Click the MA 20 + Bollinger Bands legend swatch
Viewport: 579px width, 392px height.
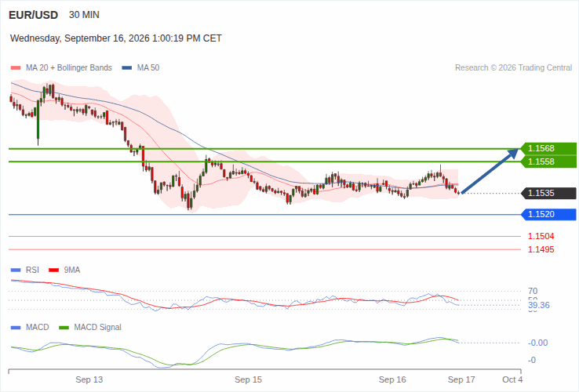pos(16,68)
